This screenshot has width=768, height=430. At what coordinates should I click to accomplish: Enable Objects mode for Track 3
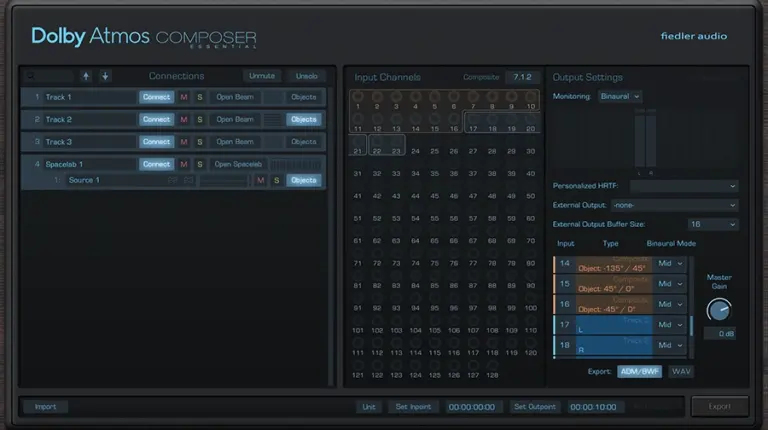coord(303,142)
